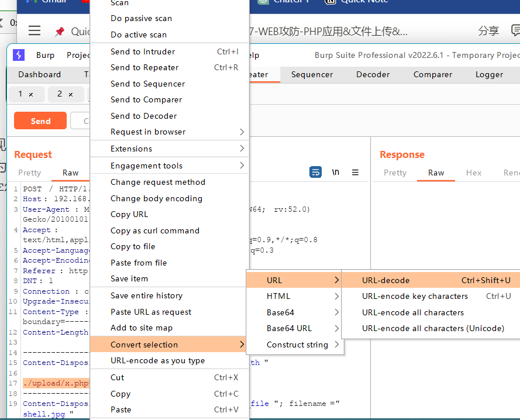Close Repeater tab 2
Screen dimensions: 520x420
click(x=71, y=95)
